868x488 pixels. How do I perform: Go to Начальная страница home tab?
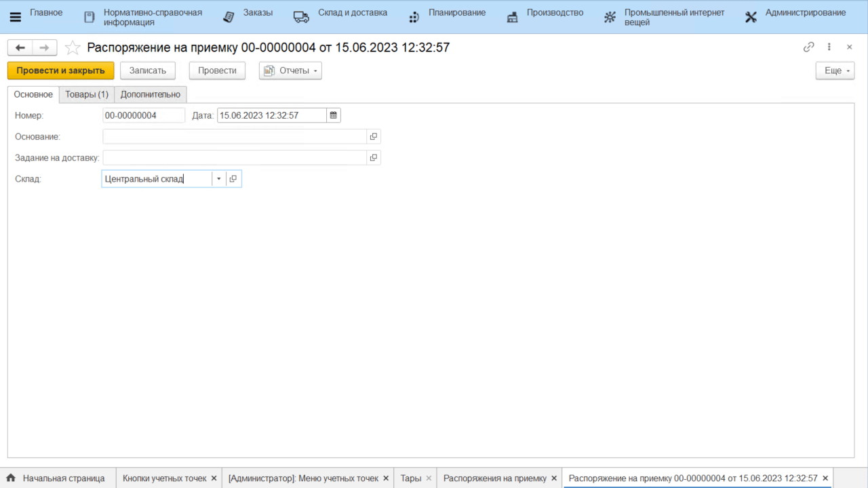pyautogui.click(x=57, y=479)
